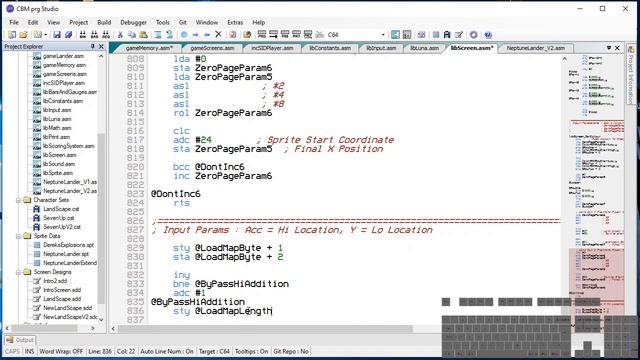The width and height of the screenshot is (640, 360).
Task: Open the Tools menu
Action: point(162,22)
